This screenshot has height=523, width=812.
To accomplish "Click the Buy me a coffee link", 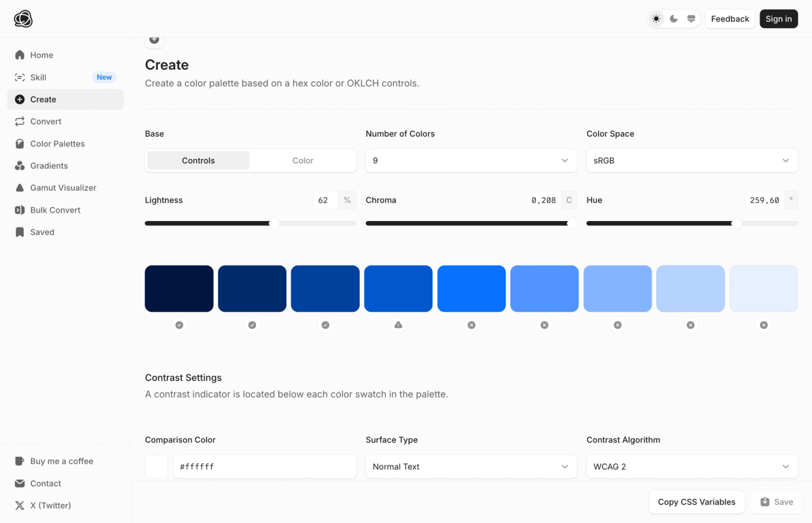I will pos(65,461).
